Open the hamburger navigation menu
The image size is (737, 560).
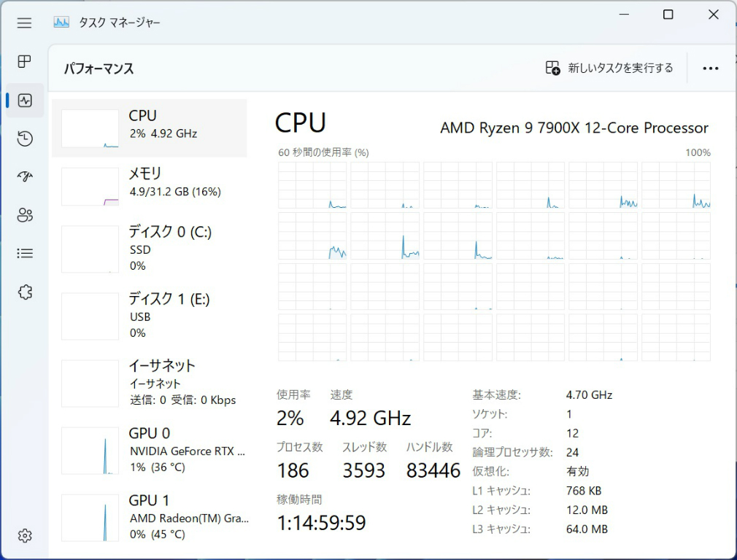25,23
